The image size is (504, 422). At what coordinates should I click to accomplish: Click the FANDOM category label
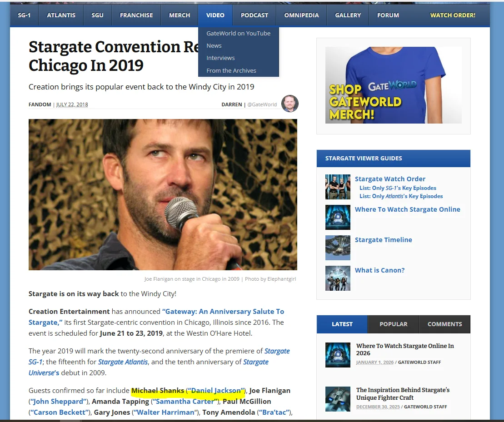tap(40, 104)
